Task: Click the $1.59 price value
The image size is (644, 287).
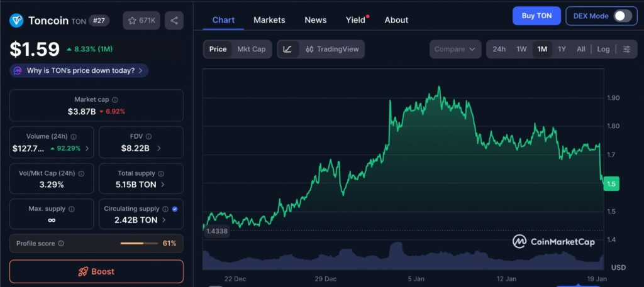Action: coord(35,49)
